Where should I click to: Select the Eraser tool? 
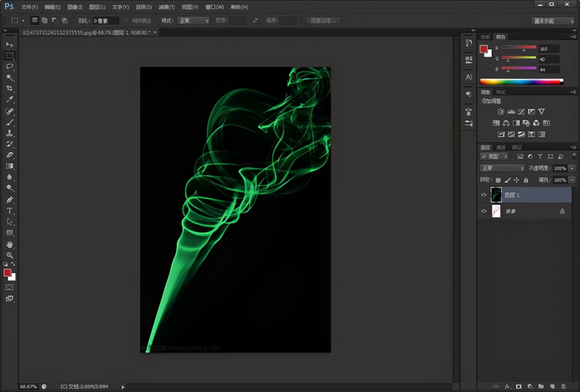coord(9,155)
